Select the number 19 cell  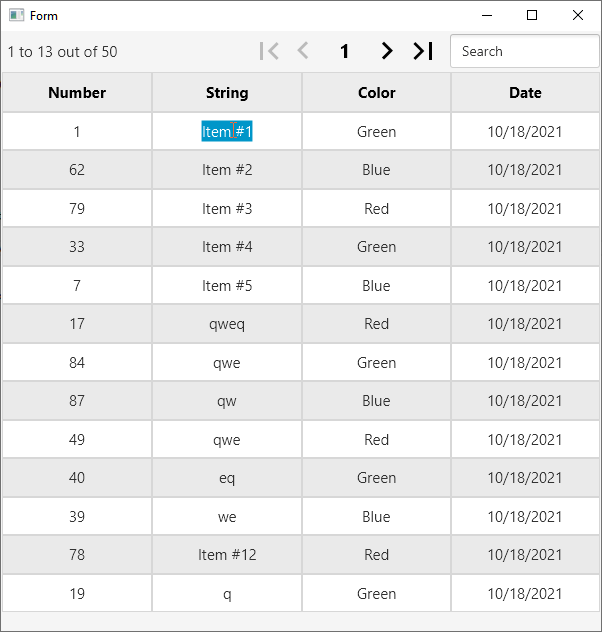[x=77, y=594]
